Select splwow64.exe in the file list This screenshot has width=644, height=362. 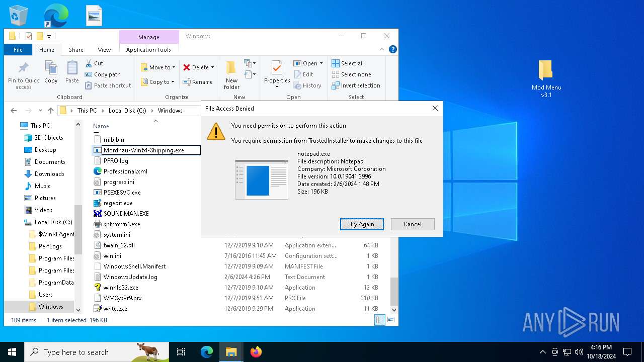(x=122, y=224)
